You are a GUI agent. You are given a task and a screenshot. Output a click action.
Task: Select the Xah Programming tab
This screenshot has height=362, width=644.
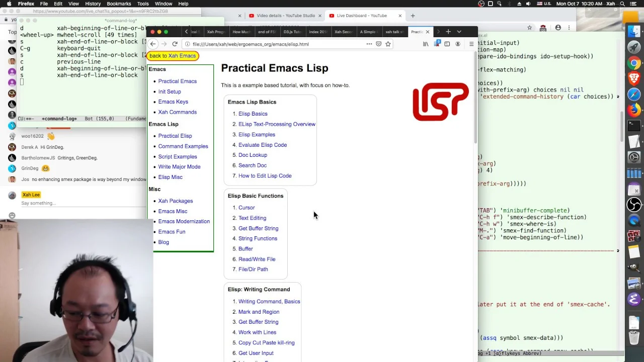(216, 32)
